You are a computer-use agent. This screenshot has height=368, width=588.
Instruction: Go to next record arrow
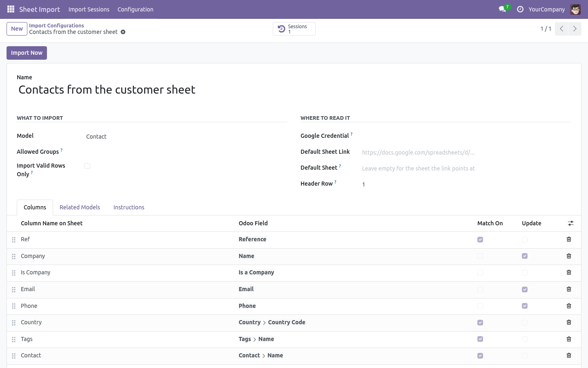[x=575, y=29]
